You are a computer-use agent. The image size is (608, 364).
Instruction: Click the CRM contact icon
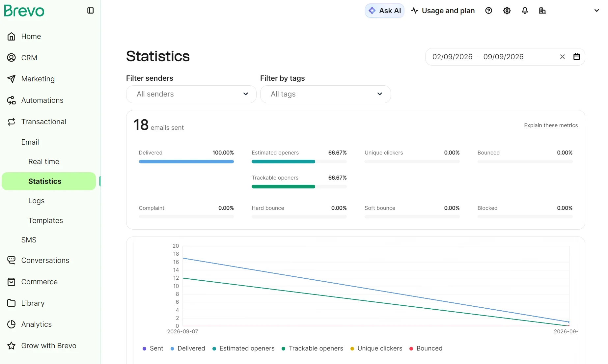(x=12, y=58)
